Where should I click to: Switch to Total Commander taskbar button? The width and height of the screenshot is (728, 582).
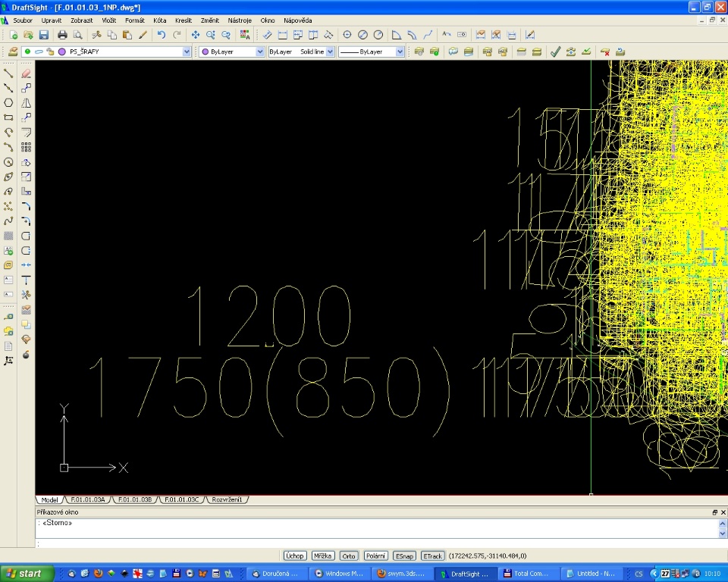coord(529,574)
